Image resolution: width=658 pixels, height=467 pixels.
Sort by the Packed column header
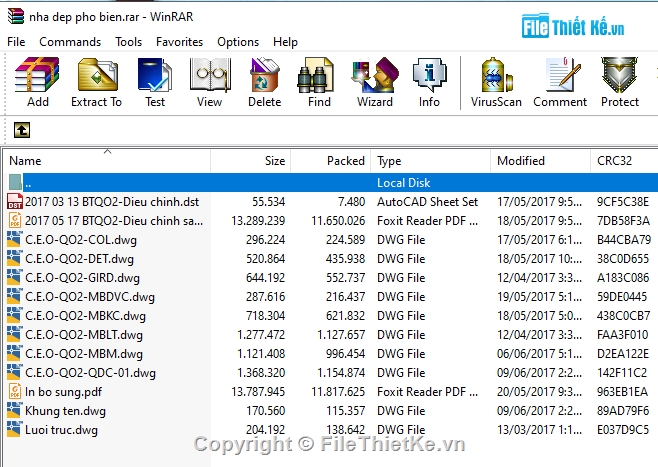331,161
